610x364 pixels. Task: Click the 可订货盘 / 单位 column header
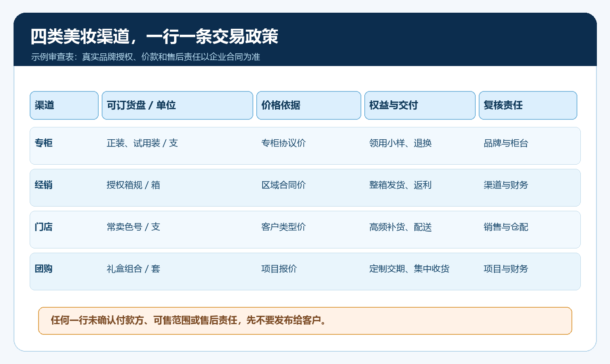tap(177, 105)
